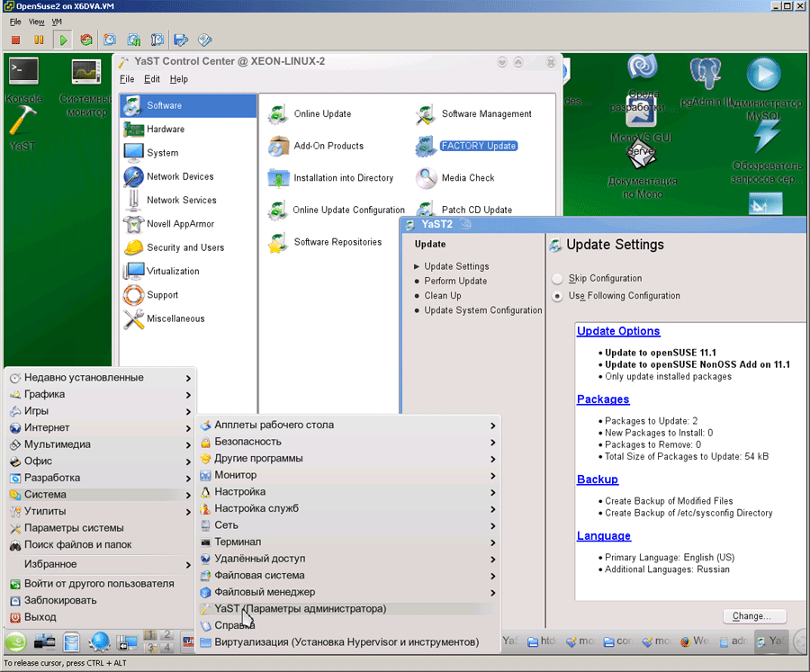Reset the VM with circular arrows icon

click(x=86, y=40)
